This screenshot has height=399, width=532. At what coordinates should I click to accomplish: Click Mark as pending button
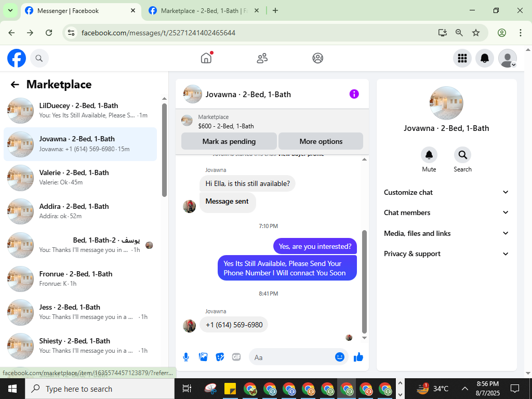[229, 141]
